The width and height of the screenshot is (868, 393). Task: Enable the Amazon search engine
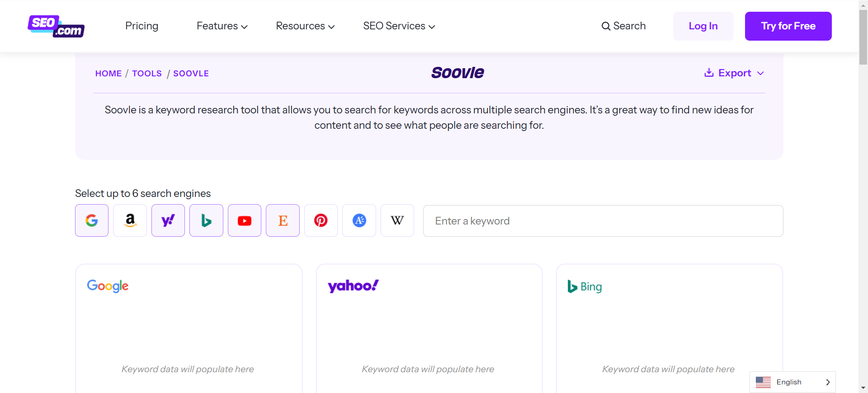point(130,220)
